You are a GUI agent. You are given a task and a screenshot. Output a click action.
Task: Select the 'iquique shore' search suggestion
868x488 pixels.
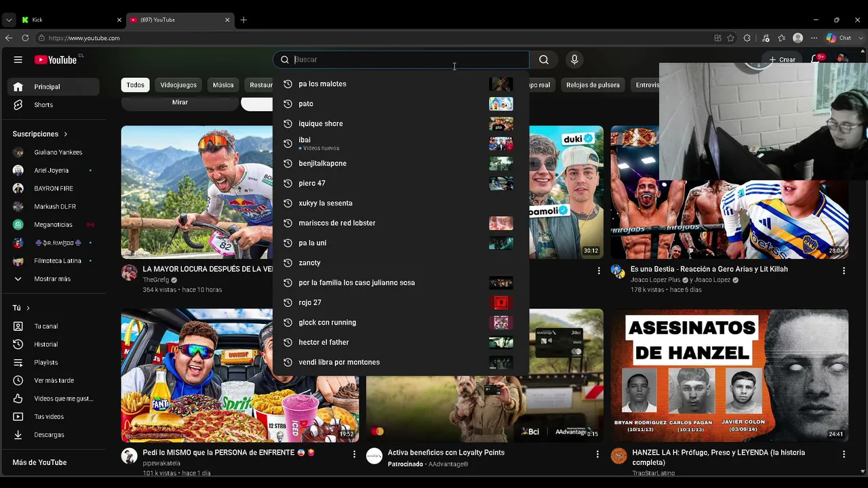click(401, 124)
